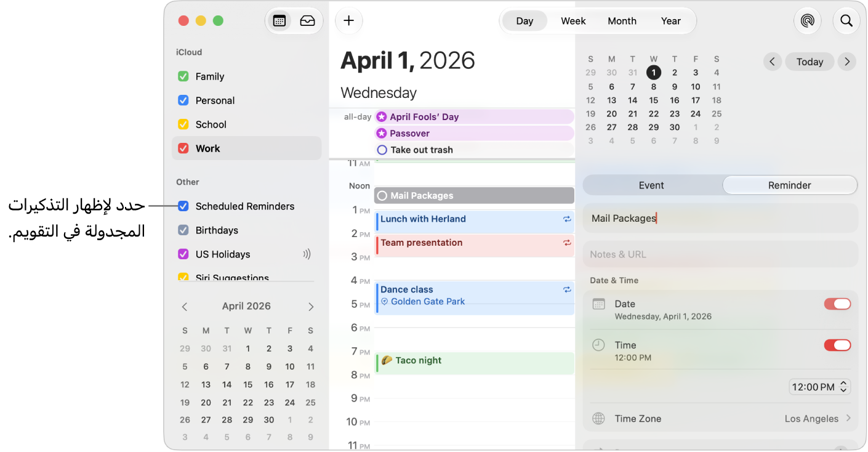The width and height of the screenshot is (868, 452).
Task: Uncheck the Family calendar checkbox
Action: (x=183, y=76)
